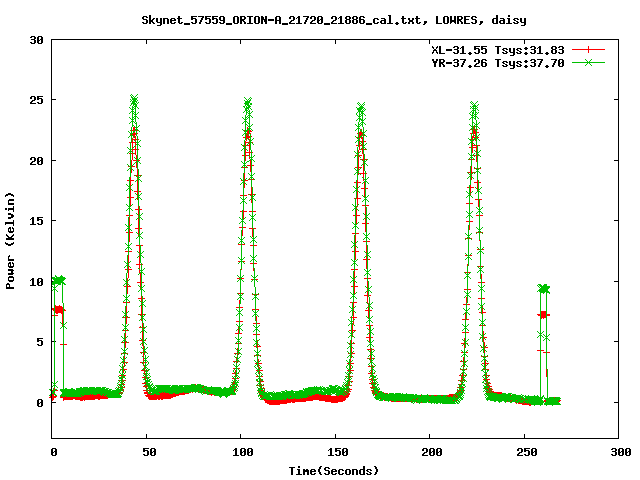The image size is (640, 480).
Task: Click x-axis tick label 150
Action: point(338,452)
